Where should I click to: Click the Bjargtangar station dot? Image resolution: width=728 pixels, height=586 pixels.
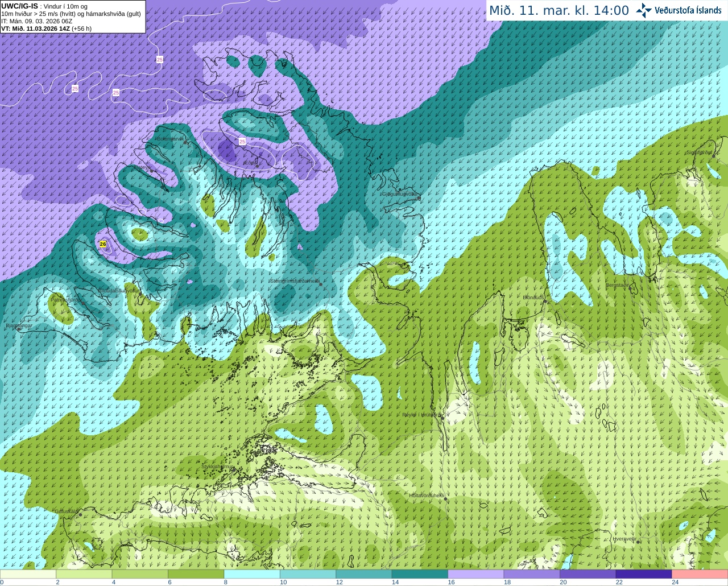19,329
